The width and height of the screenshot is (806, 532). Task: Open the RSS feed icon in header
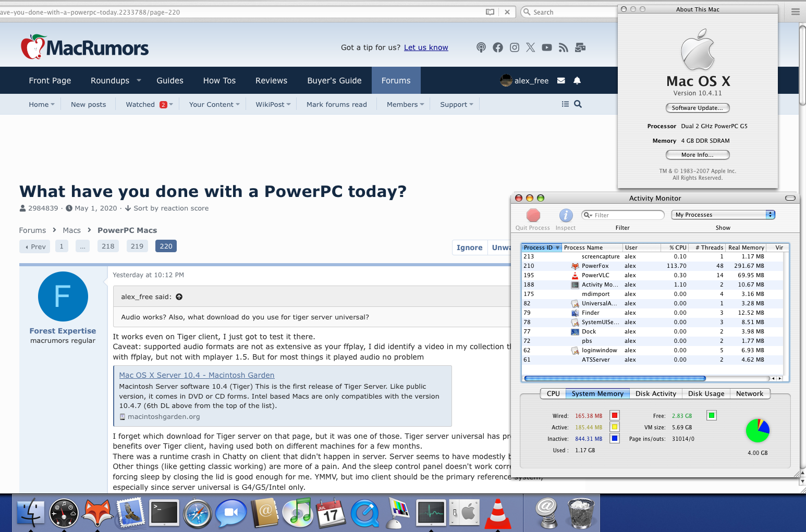(563, 47)
